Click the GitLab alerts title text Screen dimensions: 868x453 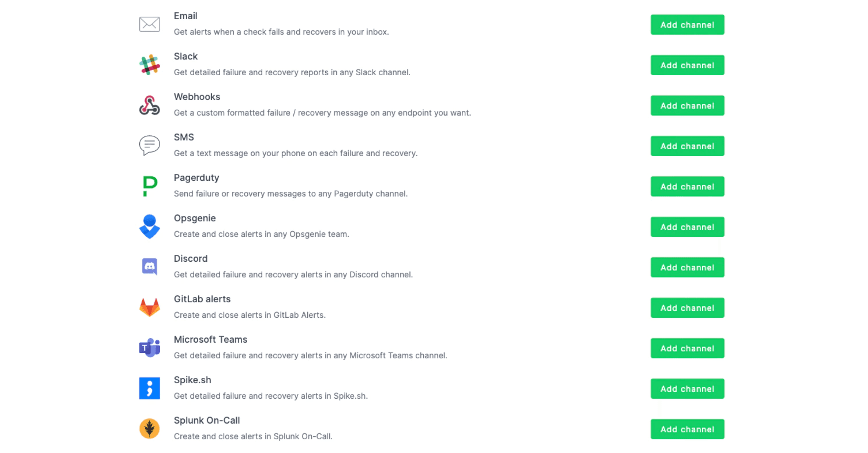pyautogui.click(x=202, y=299)
